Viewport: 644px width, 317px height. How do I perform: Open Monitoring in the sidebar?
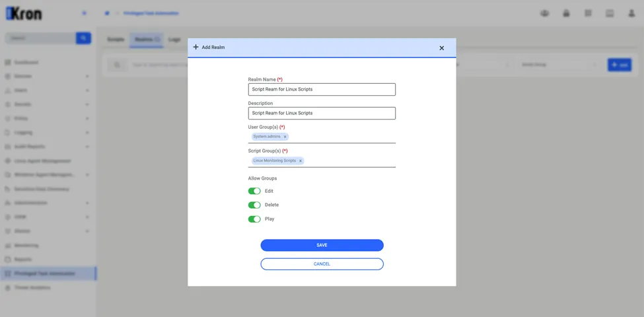pos(26,245)
